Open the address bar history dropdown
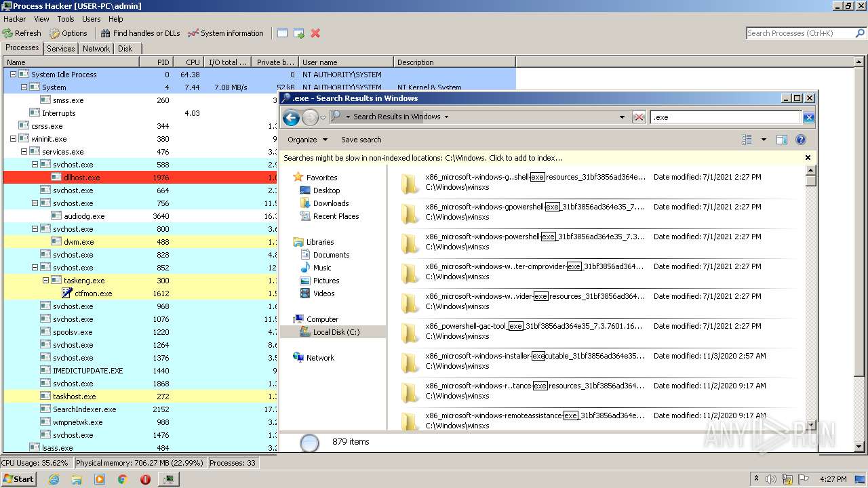 click(x=622, y=117)
